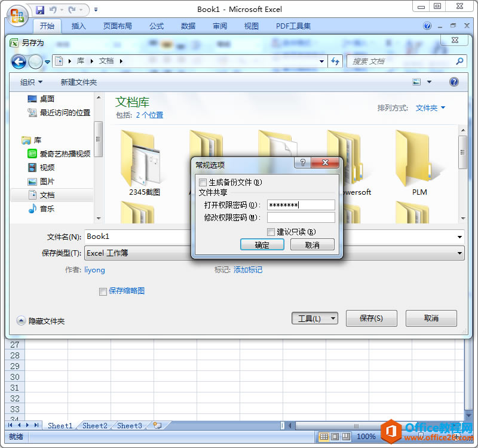Viewport: 478px width, 448px height.
Task: Cancel the Save As dialog
Action: (431, 318)
